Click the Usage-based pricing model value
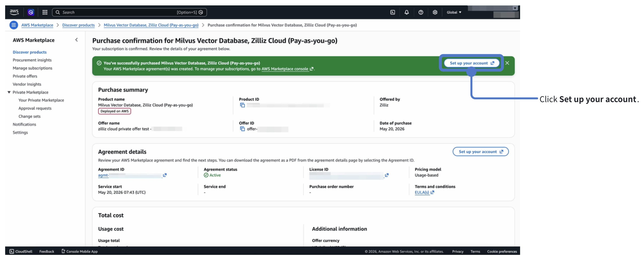The height and width of the screenshot is (260, 644). pos(427,175)
